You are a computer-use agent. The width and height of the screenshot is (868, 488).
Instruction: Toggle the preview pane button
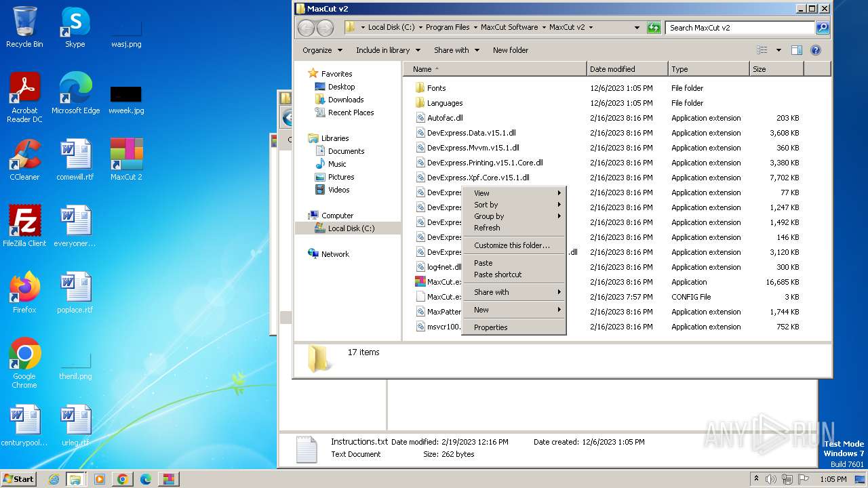click(797, 50)
